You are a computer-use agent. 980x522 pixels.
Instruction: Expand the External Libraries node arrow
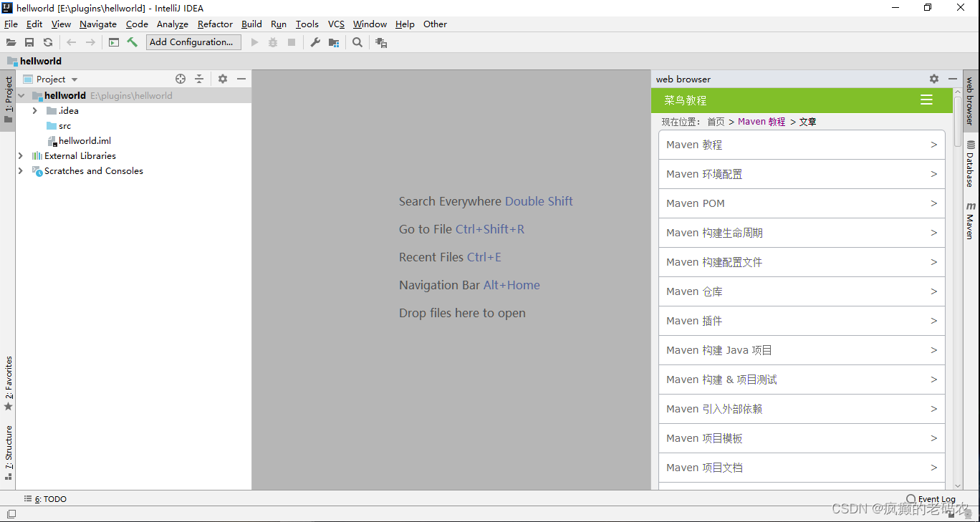pos(21,155)
